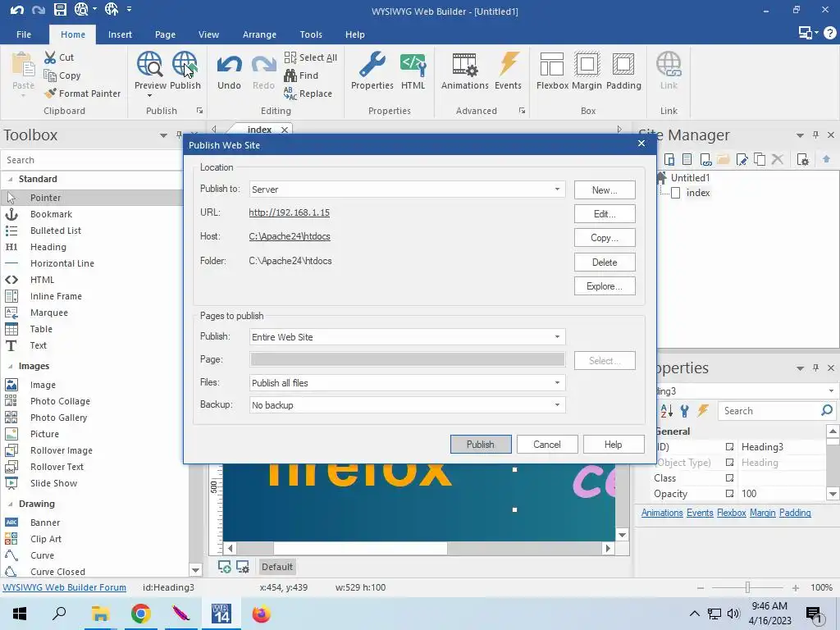
Task: Open the Publish to Server dropdown
Action: (x=557, y=189)
